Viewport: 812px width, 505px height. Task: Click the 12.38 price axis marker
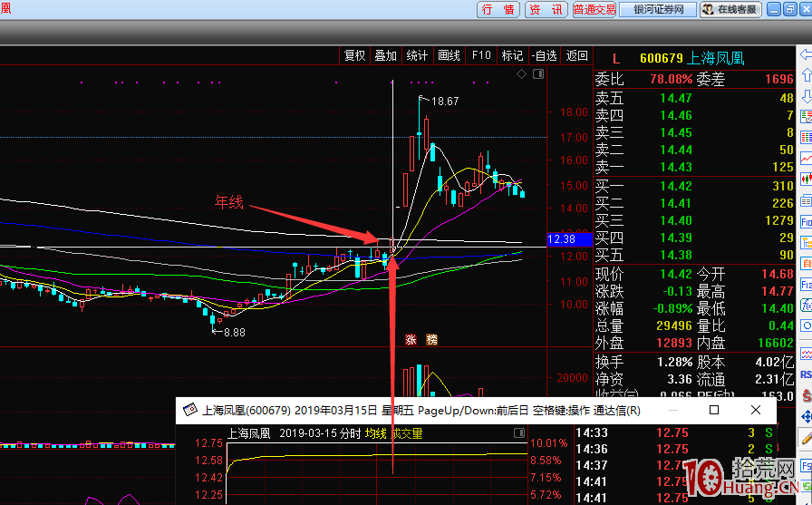click(x=569, y=238)
